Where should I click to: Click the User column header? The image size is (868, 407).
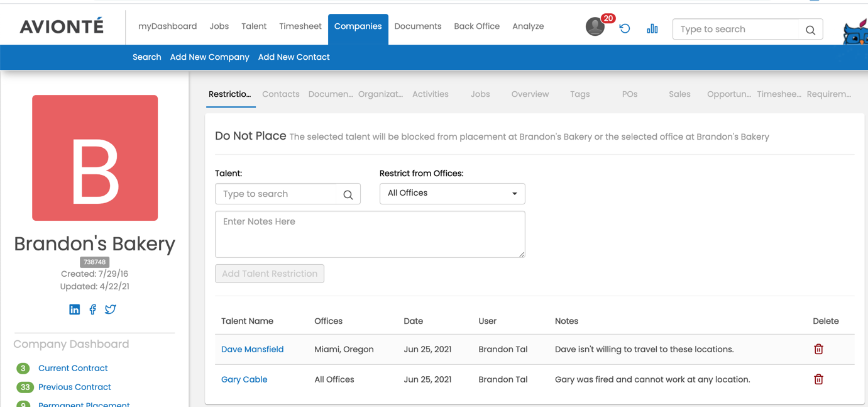488,321
